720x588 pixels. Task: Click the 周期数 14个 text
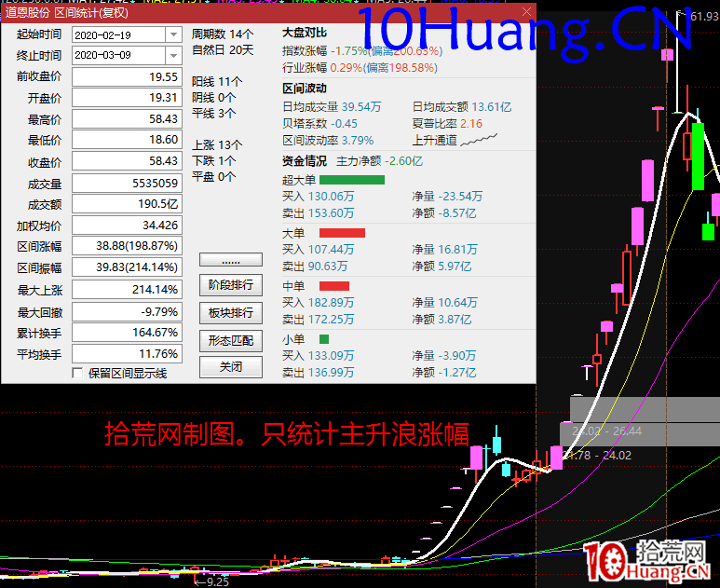(x=223, y=34)
